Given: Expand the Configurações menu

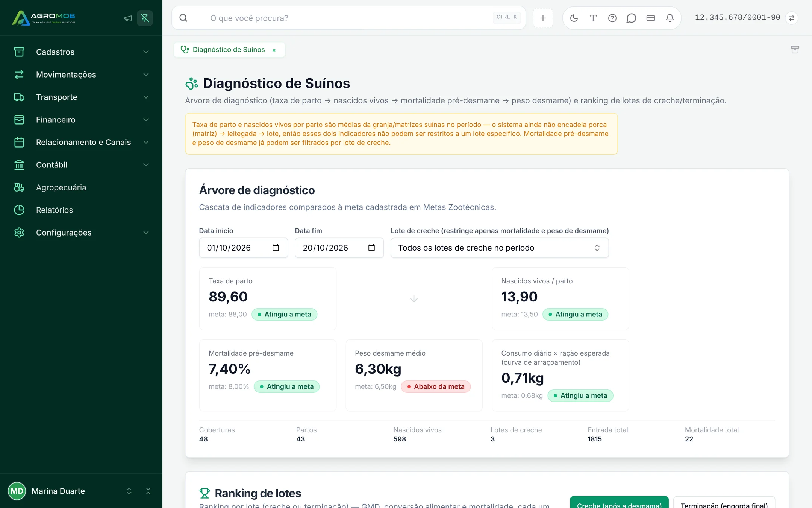Looking at the screenshot, I should tap(81, 233).
